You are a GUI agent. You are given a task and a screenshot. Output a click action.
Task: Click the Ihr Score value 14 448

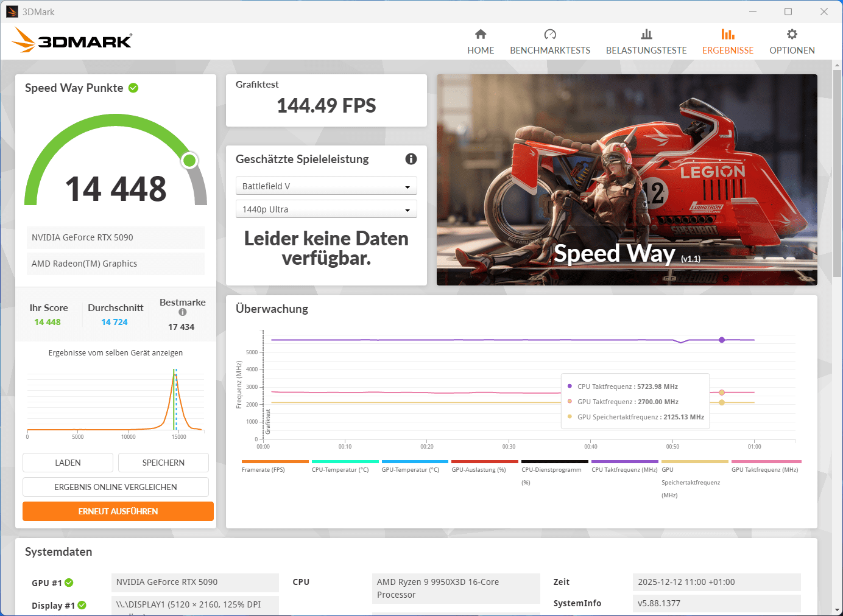click(x=48, y=322)
